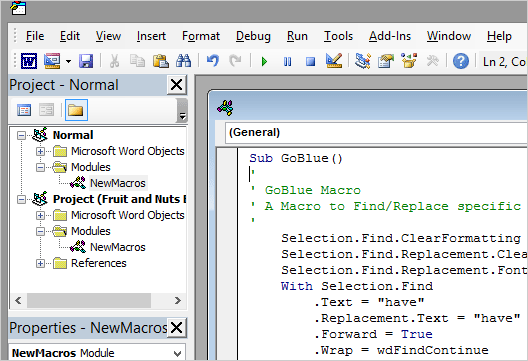Select Project (Fruit and Nuts) tree item
The image size is (528, 361).
point(119,199)
